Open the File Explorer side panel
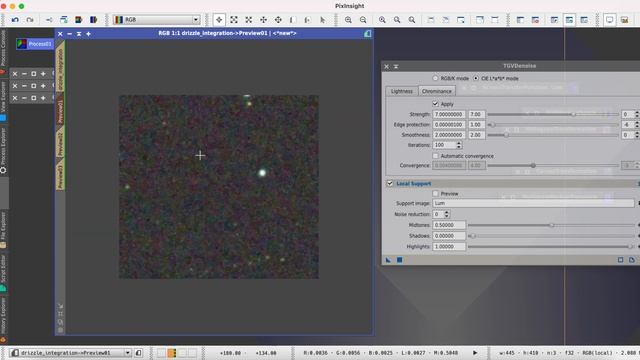 coord(3,229)
